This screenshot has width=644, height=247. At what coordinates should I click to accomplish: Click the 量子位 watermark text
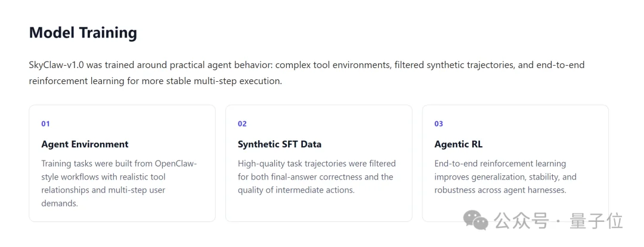click(596, 221)
